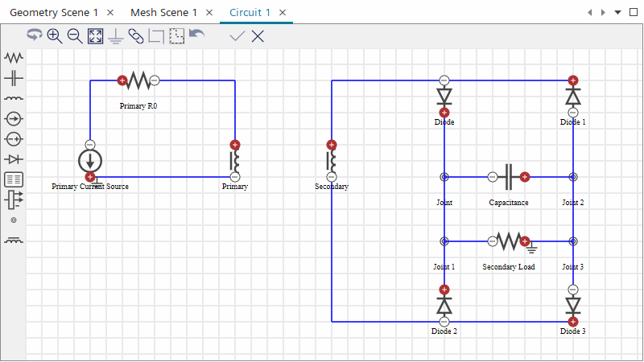Click the undo arrow in the toolbar

click(x=196, y=35)
